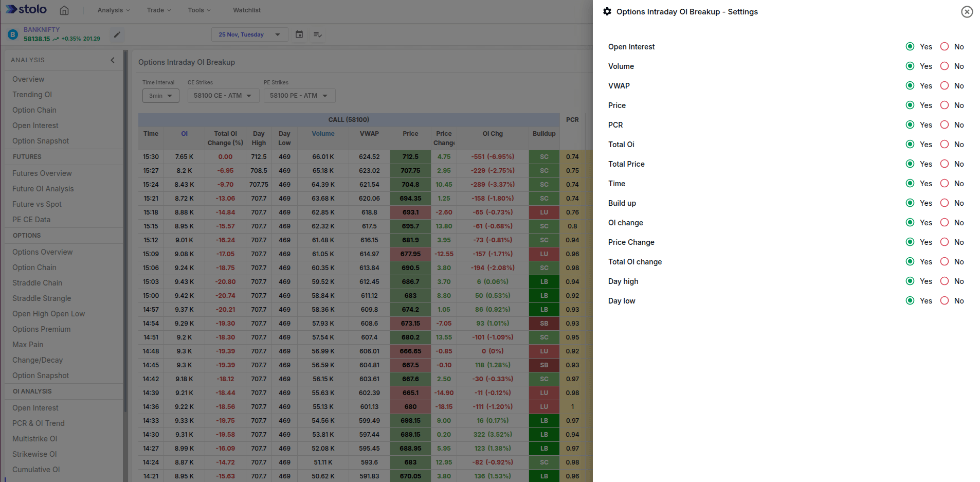Open the 25 Nov, Tuesday date dropdown
The height and width of the screenshot is (482, 980).
pyautogui.click(x=249, y=34)
